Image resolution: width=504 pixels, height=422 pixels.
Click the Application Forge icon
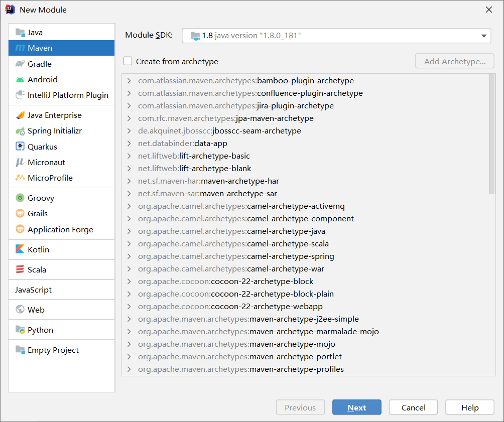click(x=20, y=229)
